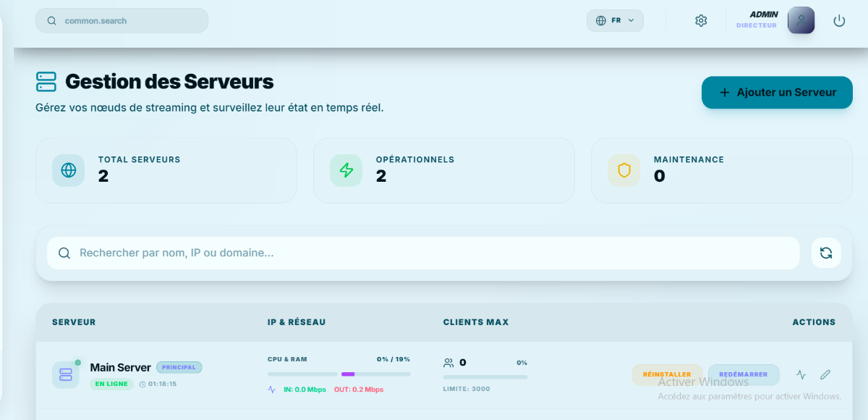The height and width of the screenshot is (420, 868).
Task: Click the Redémarrer button for Main Server
Action: [744, 374]
